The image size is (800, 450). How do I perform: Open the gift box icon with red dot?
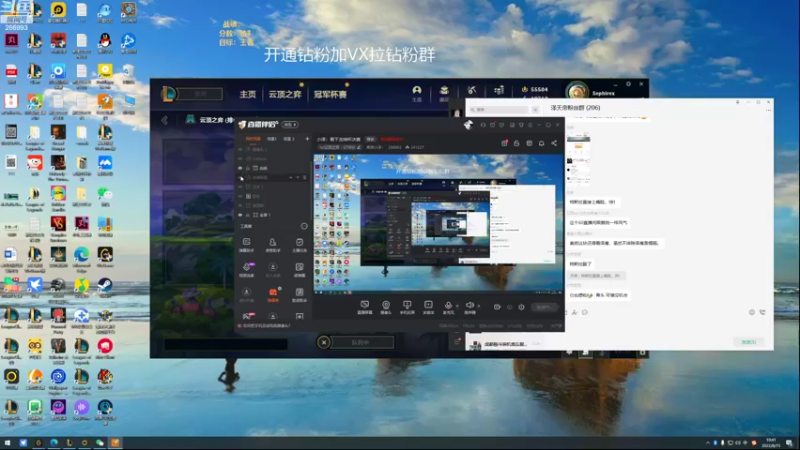tap(504, 143)
